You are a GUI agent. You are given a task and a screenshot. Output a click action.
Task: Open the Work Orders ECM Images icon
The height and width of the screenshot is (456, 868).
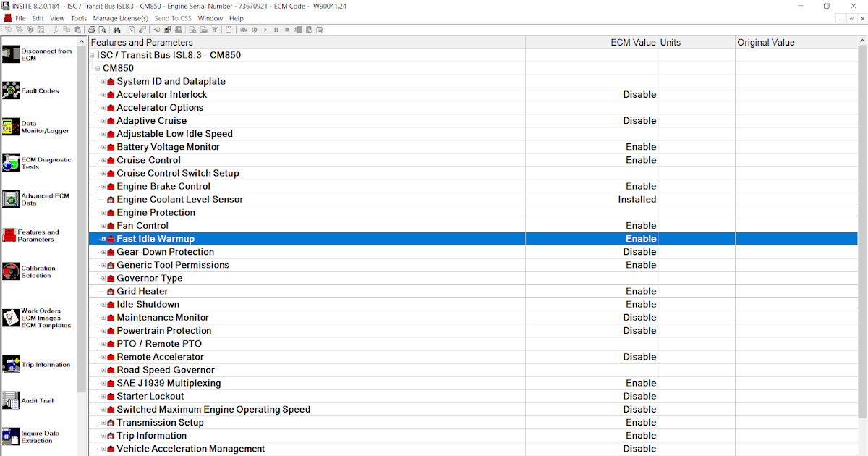11,318
